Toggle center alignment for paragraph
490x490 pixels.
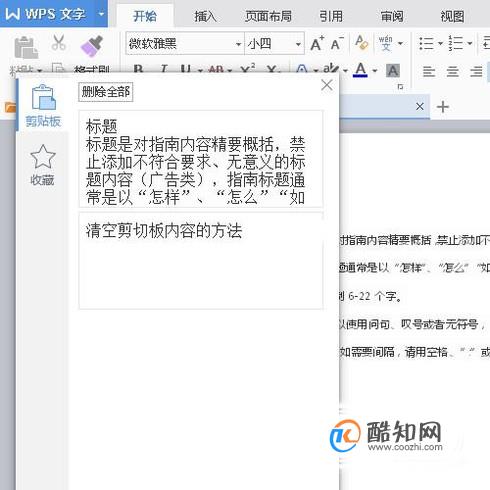click(x=452, y=71)
